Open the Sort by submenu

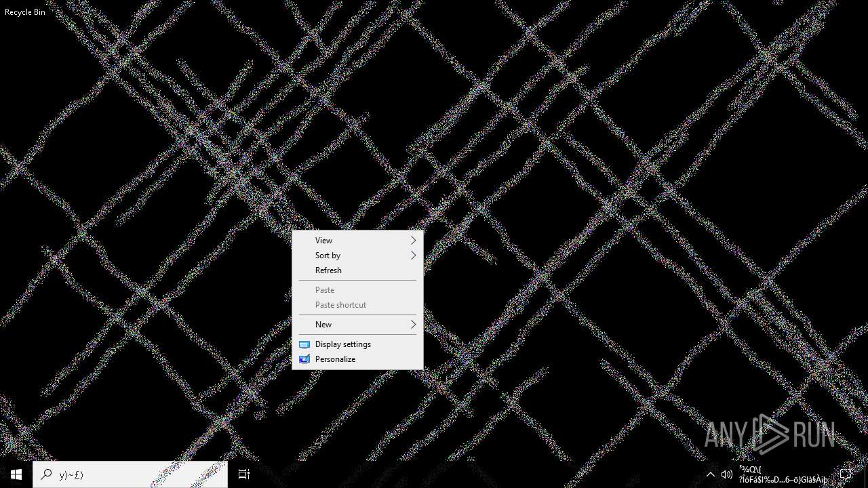click(357, 256)
